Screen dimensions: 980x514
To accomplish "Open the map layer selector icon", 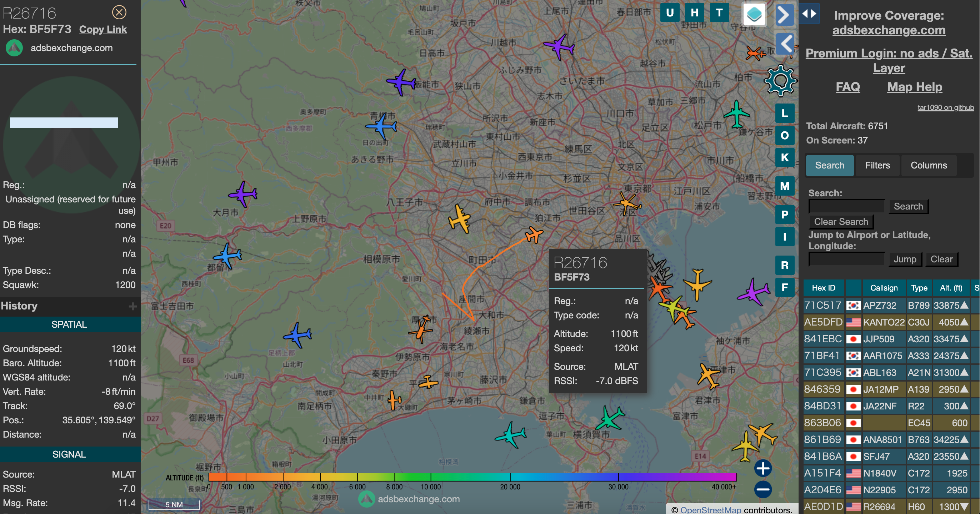I will point(754,15).
